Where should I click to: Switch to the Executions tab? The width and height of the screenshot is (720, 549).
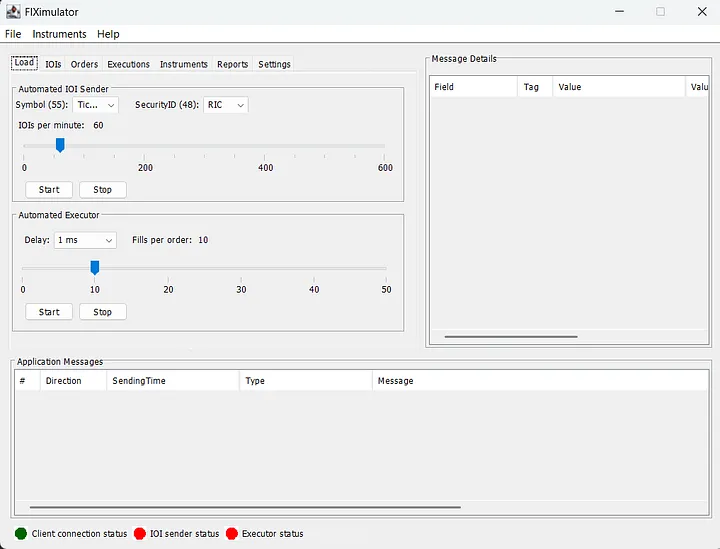pyautogui.click(x=129, y=64)
